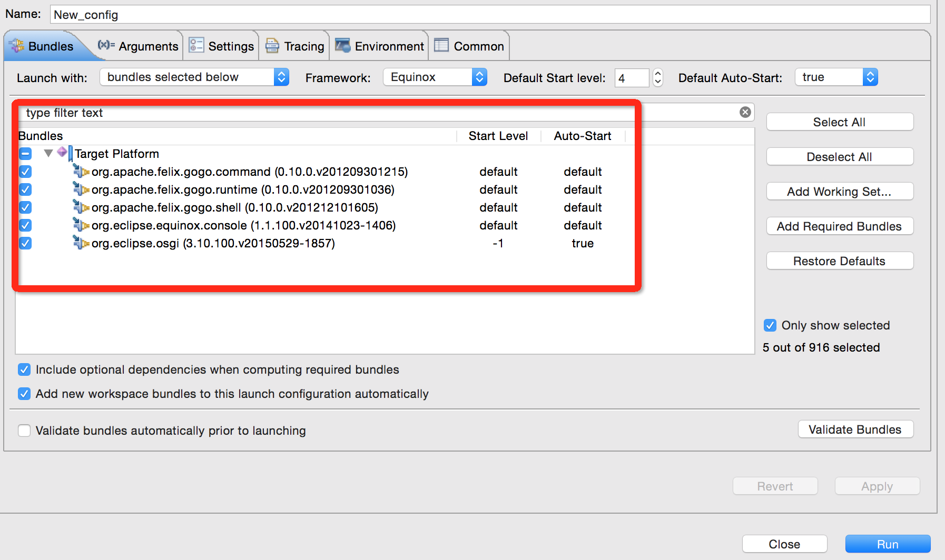Image resolution: width=945 pixels, height=560 pixels.
Task: Switch to the Settings tab
Action: pyautogui.click(x=221, y=46)
